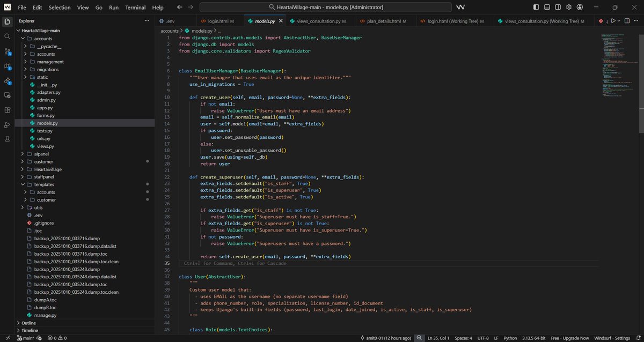Open the Extensions view in activity bar
Screen dimensions: 644x342
(x=7, y=110)
